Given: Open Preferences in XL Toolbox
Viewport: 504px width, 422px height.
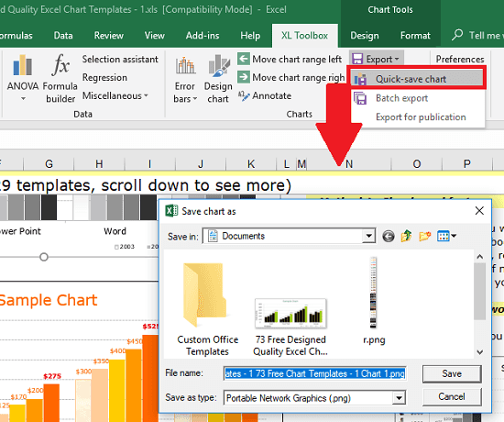Looking at the screenshot, I should [x=460, y=60].
